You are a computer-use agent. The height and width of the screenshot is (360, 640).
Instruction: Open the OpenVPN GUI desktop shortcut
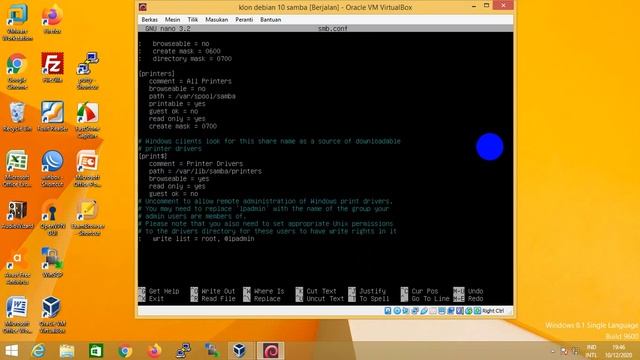(52, 218)
